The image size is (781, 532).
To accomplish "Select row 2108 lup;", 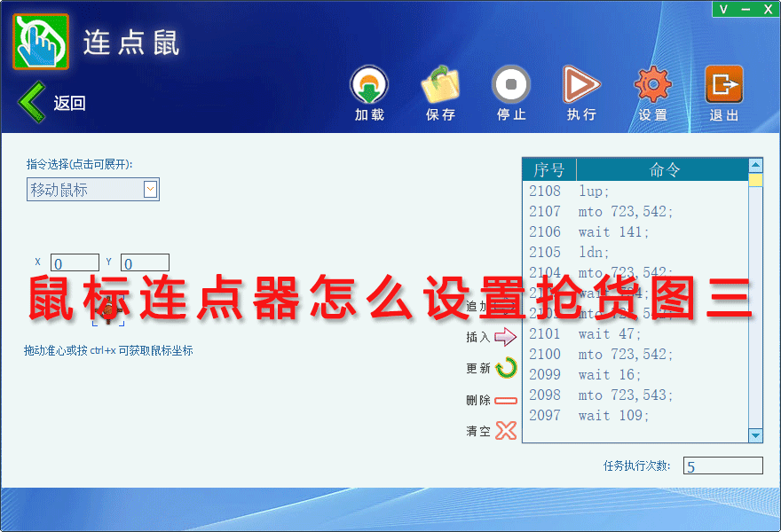I will (635, 192).
